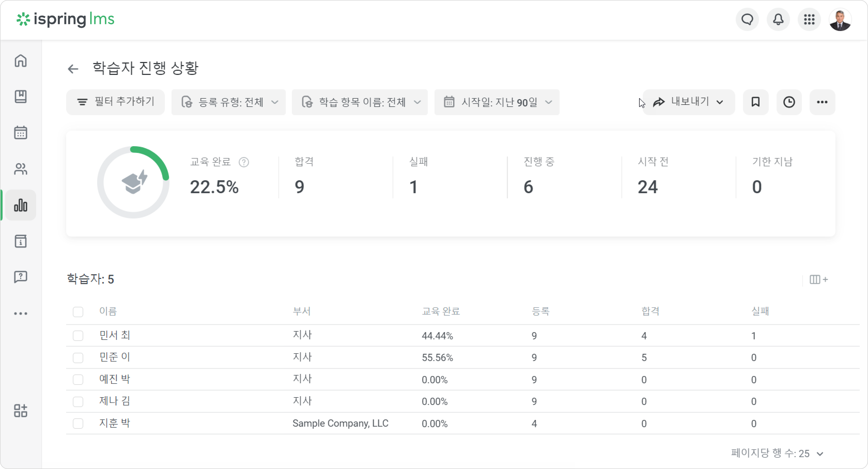The height and width of the screenshot is (469, 868).
Task: Click the 22.5% completion value
Action: pos(214,187)
